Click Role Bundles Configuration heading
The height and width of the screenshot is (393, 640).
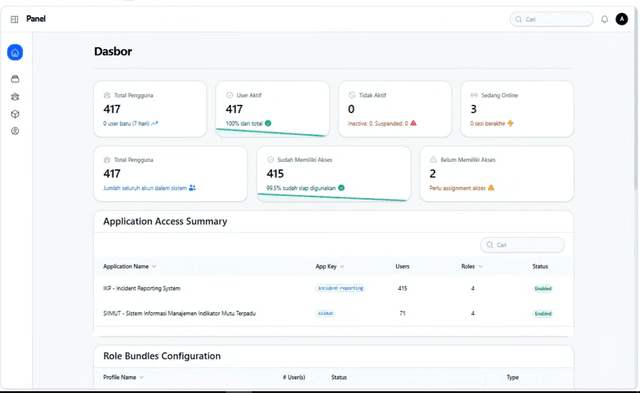click(x=162, y=356)
